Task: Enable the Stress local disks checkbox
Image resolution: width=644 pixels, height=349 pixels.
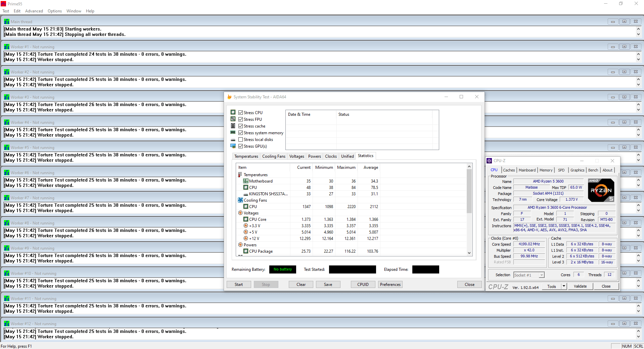Action: 240,140
